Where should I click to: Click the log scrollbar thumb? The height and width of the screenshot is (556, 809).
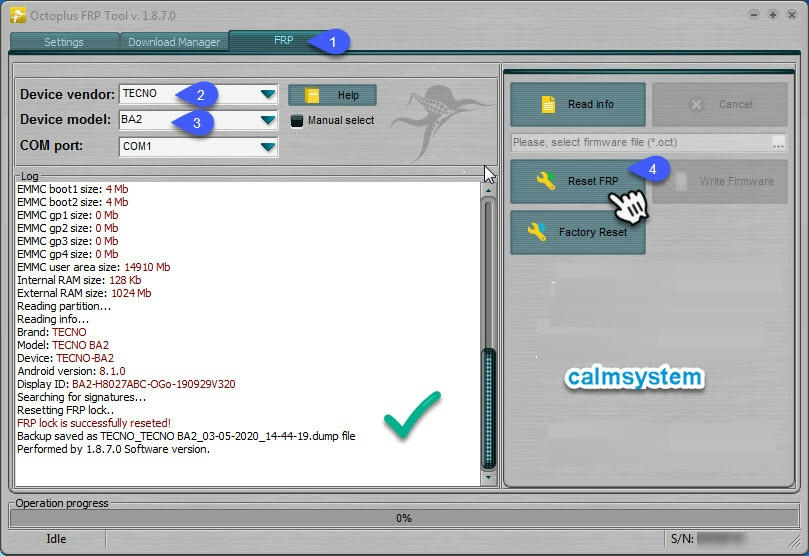[x=488, y=408]
